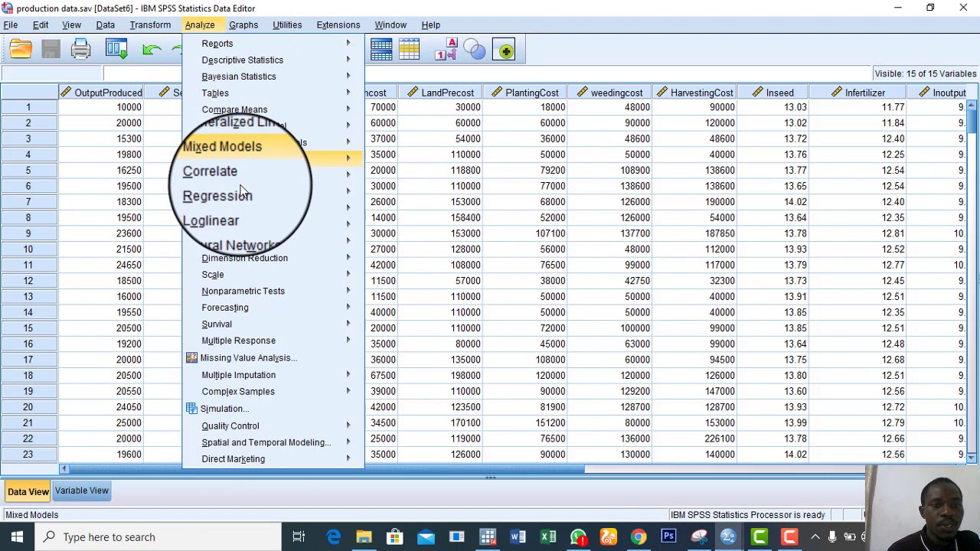The image size is (980, 551).
Task: Open the Simulation menu entry
Action: coord(224,409)
